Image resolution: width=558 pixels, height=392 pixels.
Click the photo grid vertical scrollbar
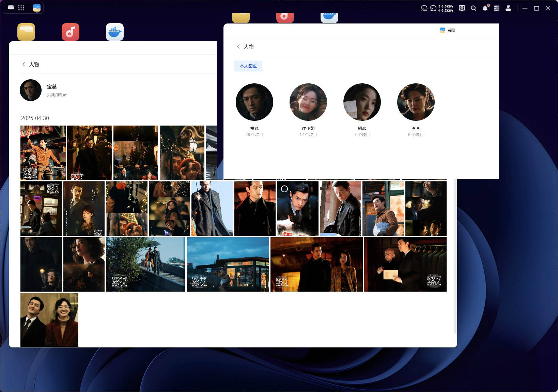(455, 255)
